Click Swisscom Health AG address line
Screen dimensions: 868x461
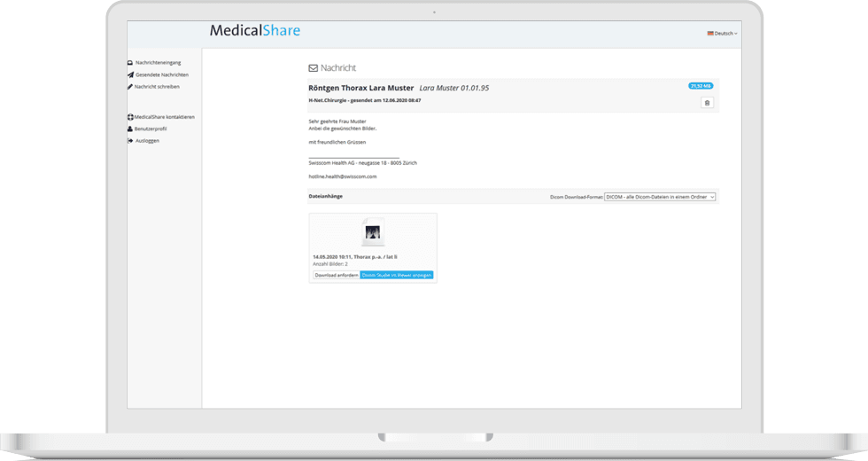coord(362,163)
